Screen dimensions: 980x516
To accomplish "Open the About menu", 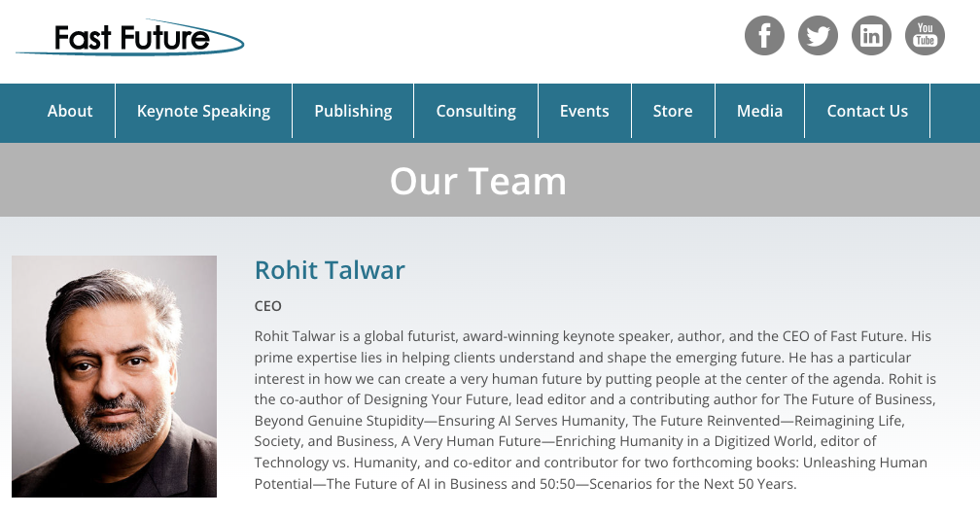I will pyautogui.click(x=70, y=111).
